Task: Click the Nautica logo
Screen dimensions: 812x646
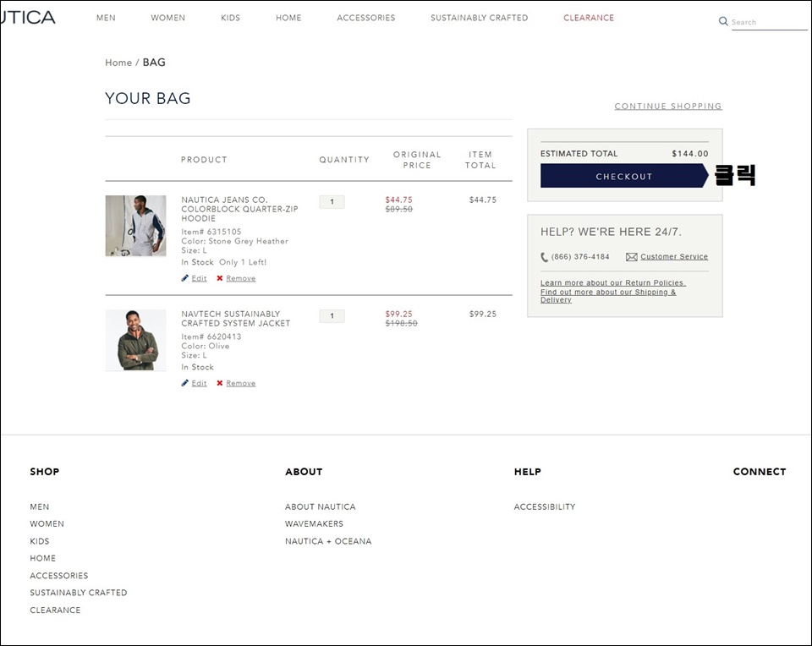Action: click(28, 18)
